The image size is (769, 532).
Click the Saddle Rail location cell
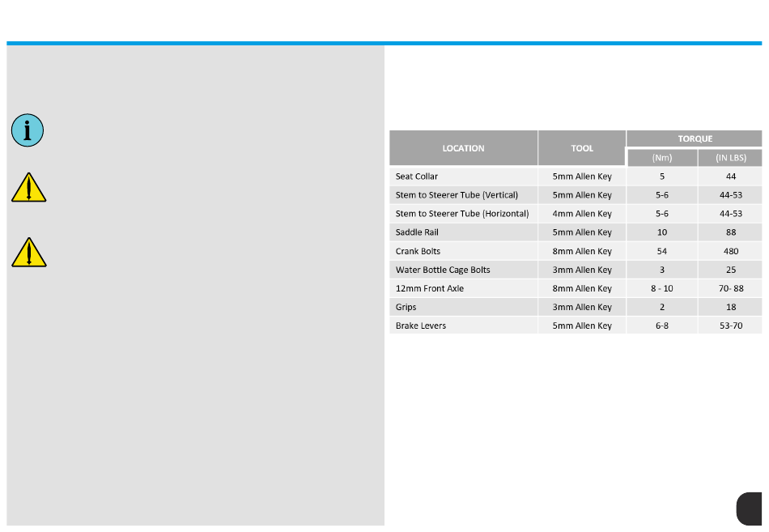click(x=464, y=232)
